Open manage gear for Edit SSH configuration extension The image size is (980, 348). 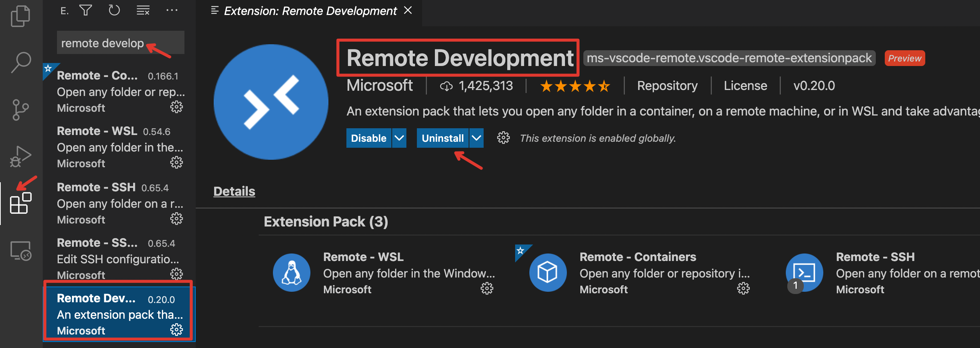(x=177, y=274)
